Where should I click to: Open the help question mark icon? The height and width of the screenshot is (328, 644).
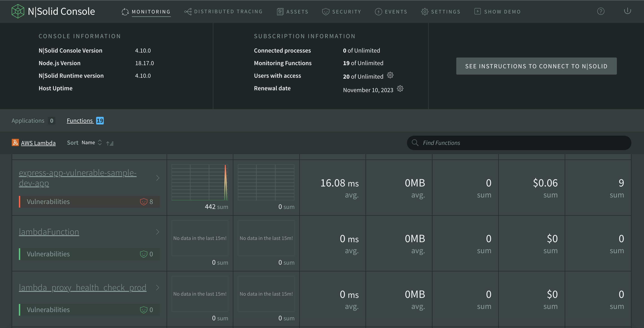click(600, 11)
